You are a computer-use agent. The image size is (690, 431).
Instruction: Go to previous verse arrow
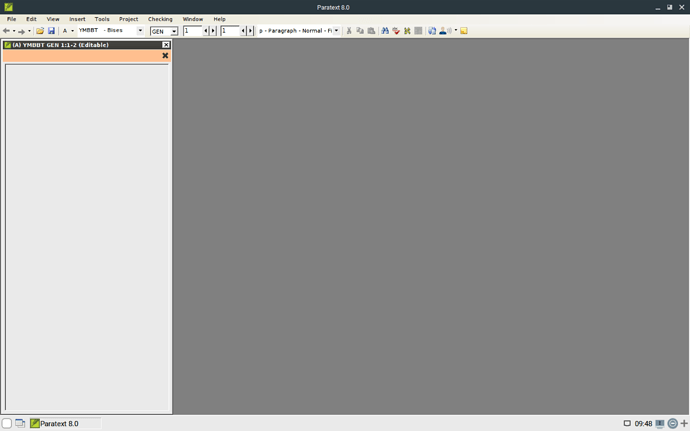pos(243,31)
